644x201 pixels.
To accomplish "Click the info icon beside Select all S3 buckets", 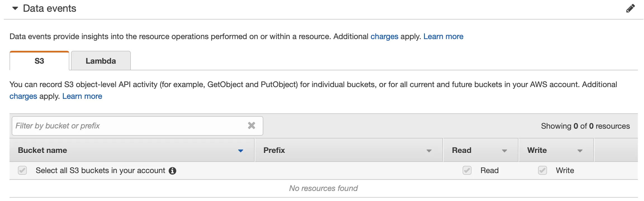I will coord(172,171).
